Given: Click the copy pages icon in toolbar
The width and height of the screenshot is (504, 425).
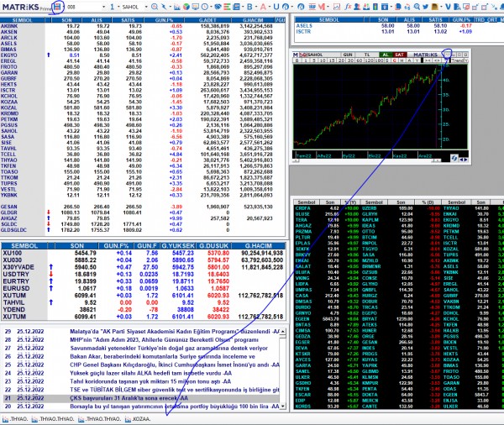Looking at the screenshot, I should click(x=398, y=7).
